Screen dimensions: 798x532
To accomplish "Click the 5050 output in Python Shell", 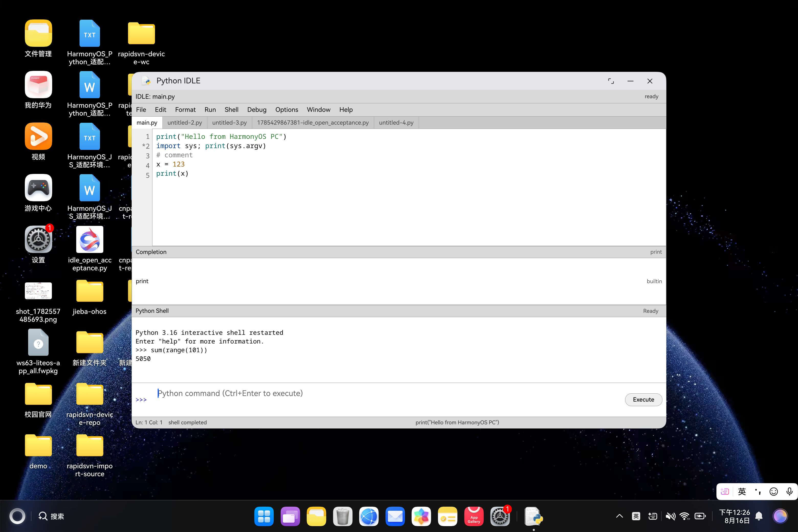I will [x=143, y=359].
